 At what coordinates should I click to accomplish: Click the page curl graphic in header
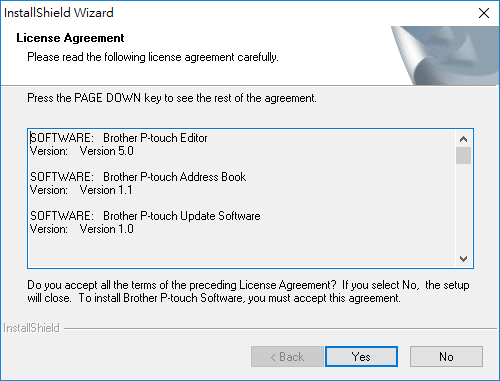pos(445,56)
